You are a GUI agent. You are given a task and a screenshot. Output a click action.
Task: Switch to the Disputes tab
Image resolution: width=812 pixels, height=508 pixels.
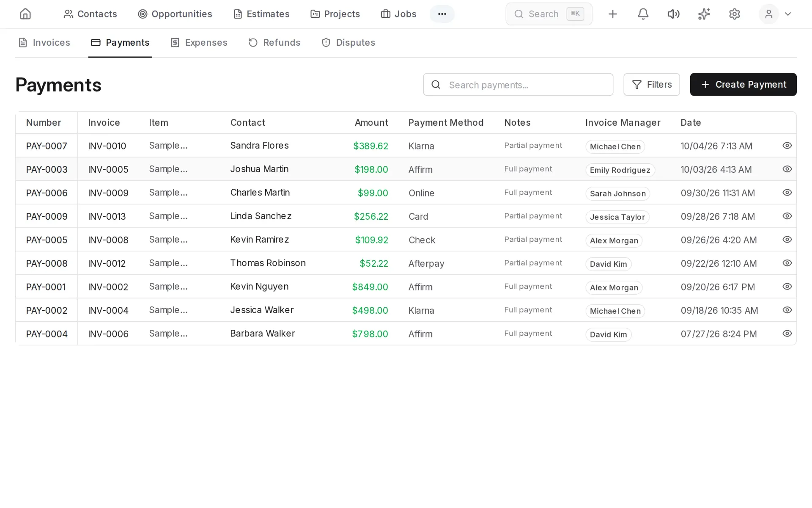pyautogui.click(x=348, y=43)
